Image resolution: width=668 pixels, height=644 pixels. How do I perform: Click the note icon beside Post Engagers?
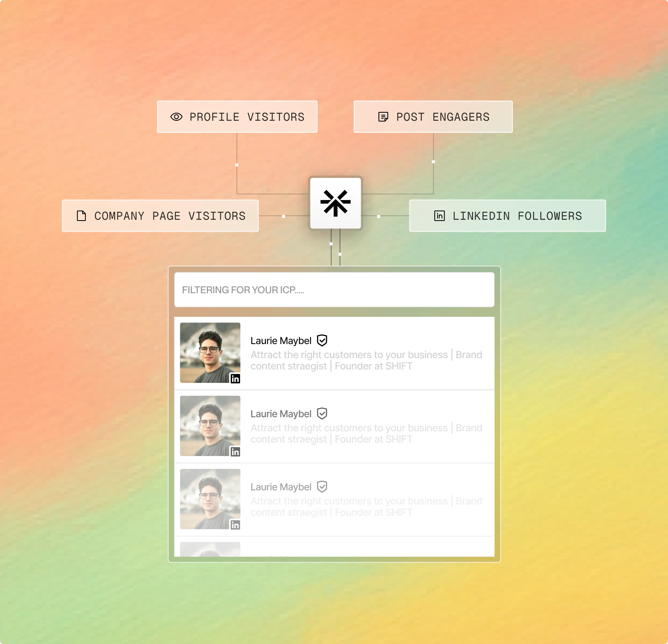tap(383, 117)
